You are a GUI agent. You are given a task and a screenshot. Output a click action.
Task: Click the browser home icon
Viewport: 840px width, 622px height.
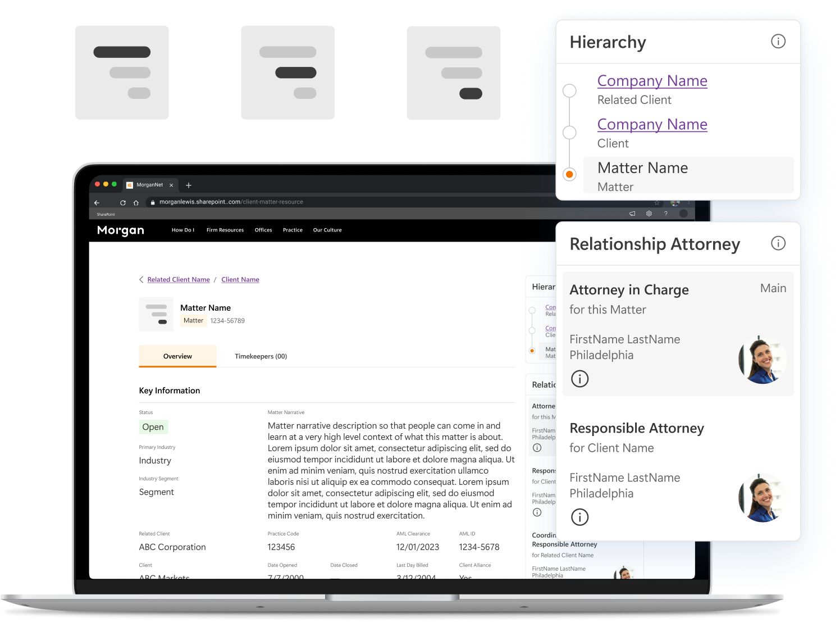(x=136, y=202)
